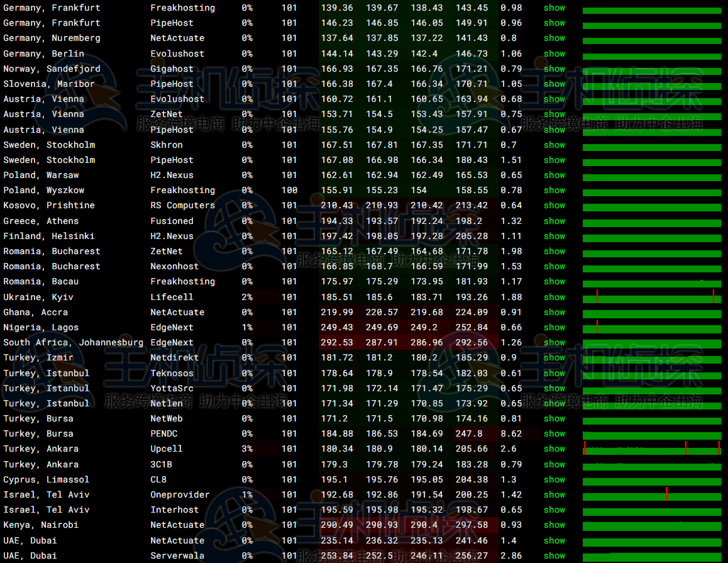Open show link for Austria Vienna Evolushost
This screenshot has width=728, height=563.
pos(554,99)
